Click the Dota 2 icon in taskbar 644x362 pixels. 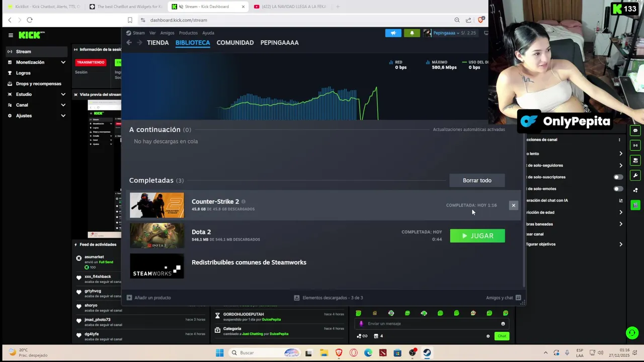click(383, 353)
